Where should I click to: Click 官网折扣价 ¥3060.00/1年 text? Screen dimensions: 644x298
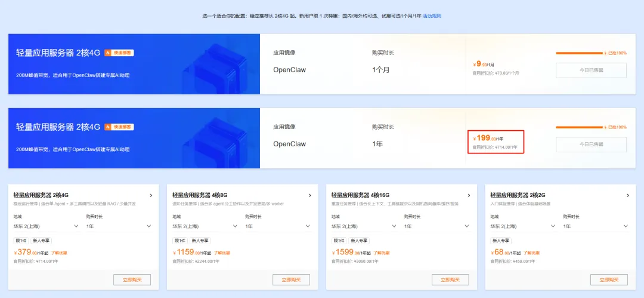click(355, 262)
